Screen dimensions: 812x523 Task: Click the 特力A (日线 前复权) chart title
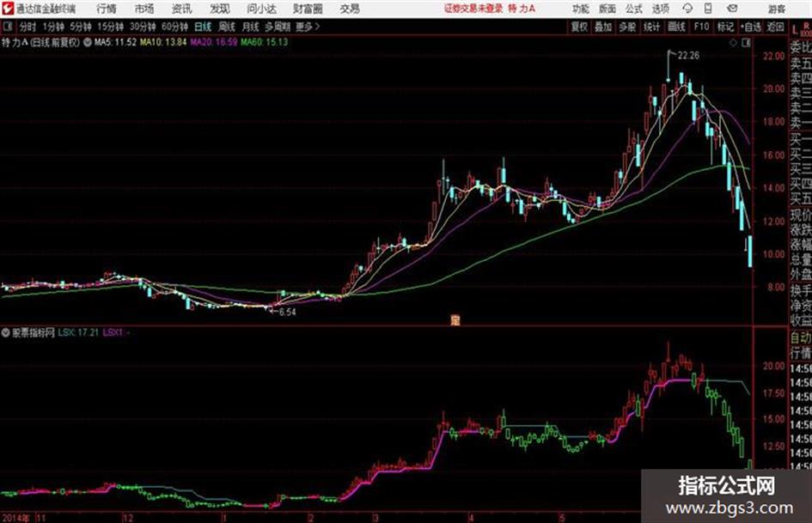tap(41, 42)
